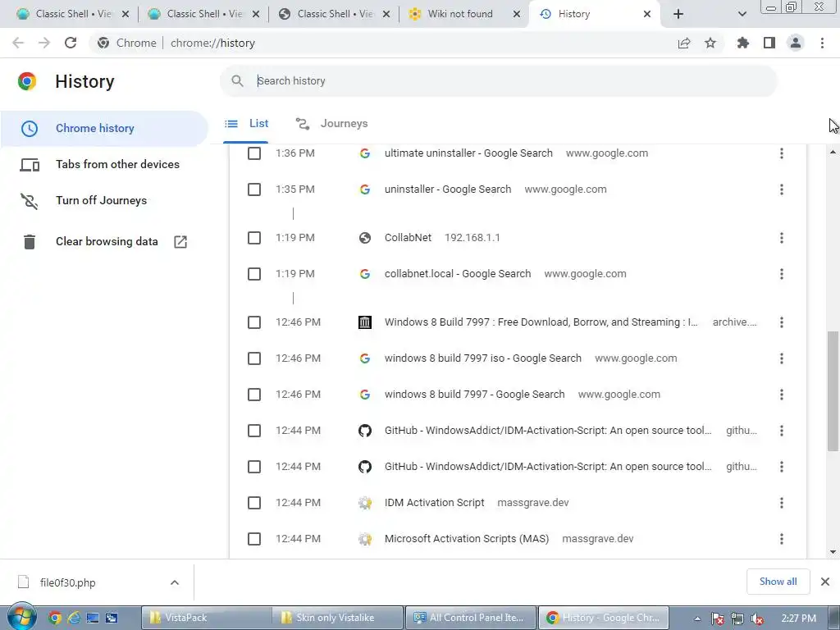Click the Action Center flag tray icon
840x630 pixels.
[717, 619]
